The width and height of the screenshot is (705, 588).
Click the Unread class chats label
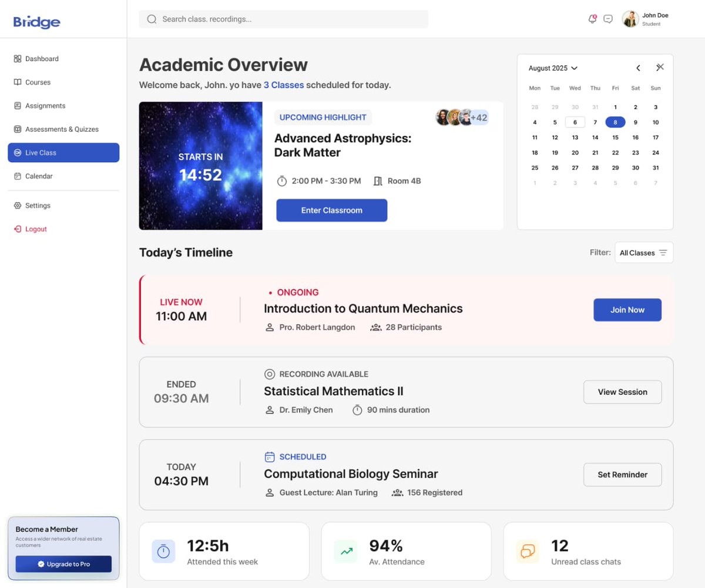586,562
